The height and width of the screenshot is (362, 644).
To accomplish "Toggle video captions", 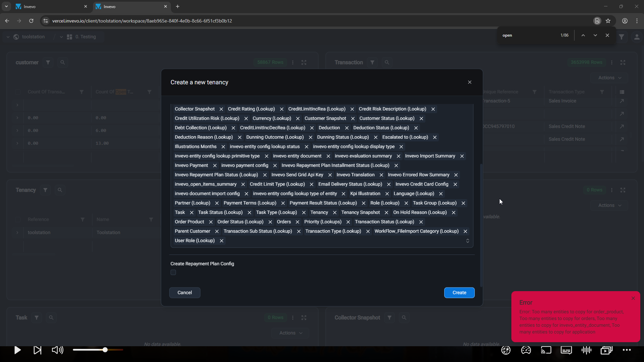I will click(566, 350).
